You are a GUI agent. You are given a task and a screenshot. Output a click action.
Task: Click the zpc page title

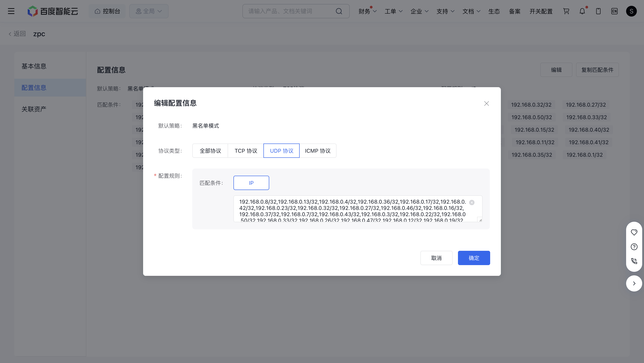(39, 34)
